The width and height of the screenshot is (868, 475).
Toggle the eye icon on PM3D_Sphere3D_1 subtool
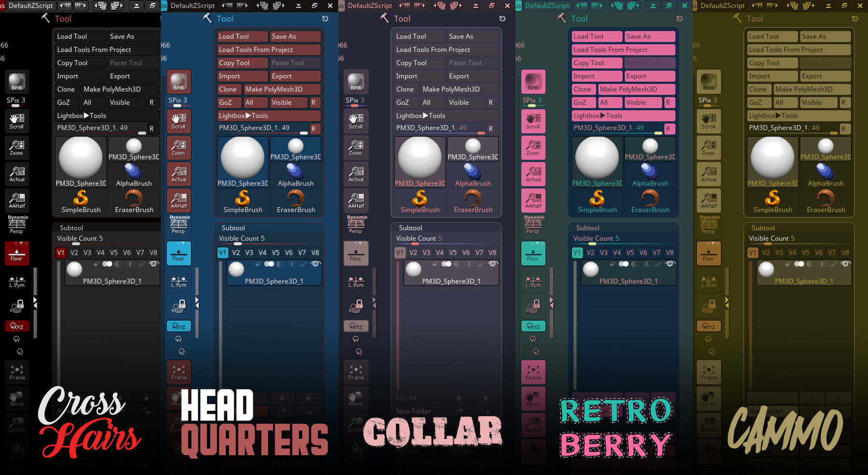(x=153, y=264)
